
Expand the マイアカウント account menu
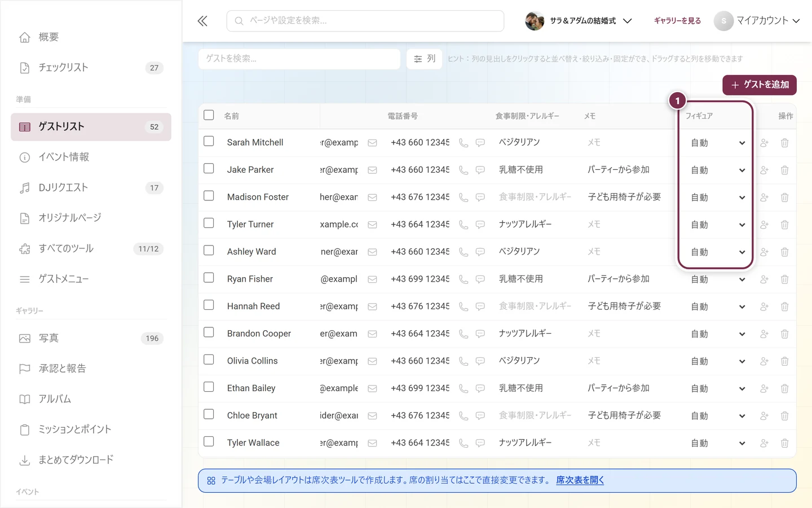tap(757, 21)
